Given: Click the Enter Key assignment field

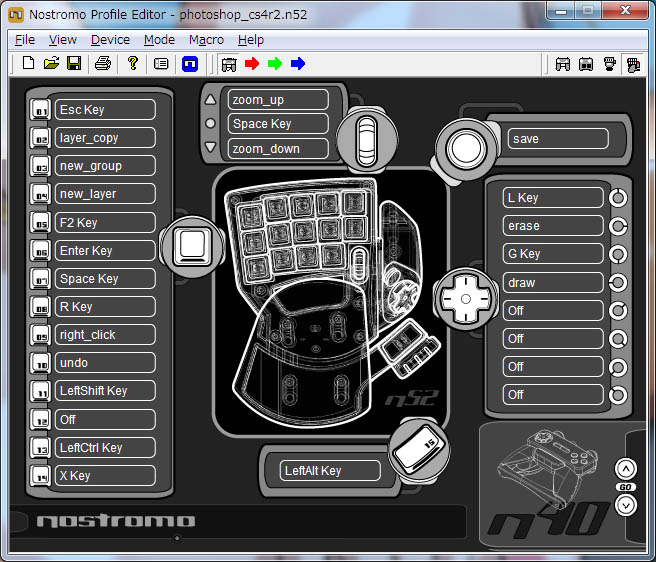Looking at the screenshot, I should coord(105,251).
